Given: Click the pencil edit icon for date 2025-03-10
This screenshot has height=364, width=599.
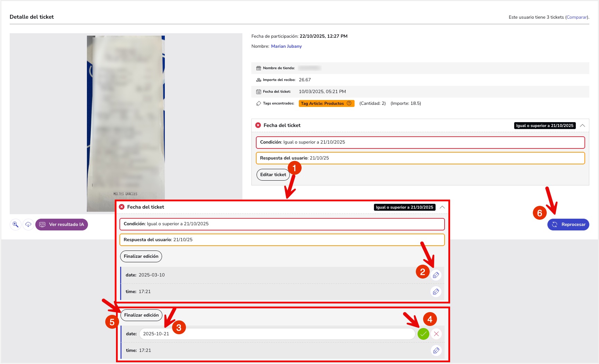Looking at the screenshot, I should point(436,275).
